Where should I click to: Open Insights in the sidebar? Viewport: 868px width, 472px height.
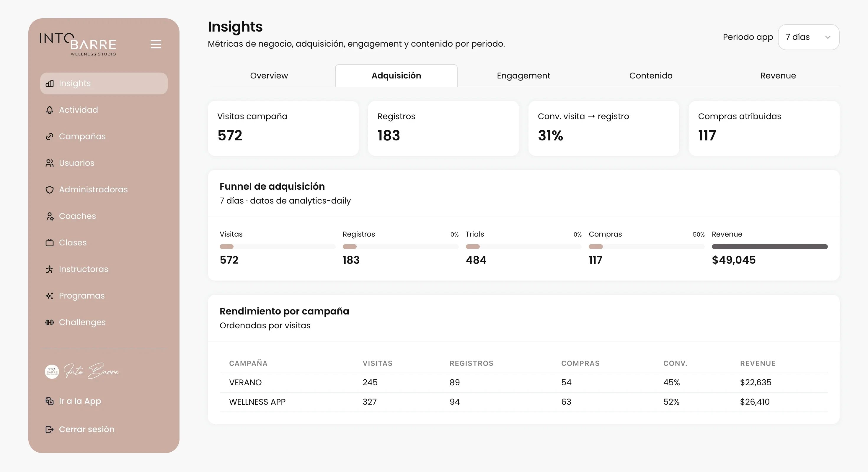point(104,83)
